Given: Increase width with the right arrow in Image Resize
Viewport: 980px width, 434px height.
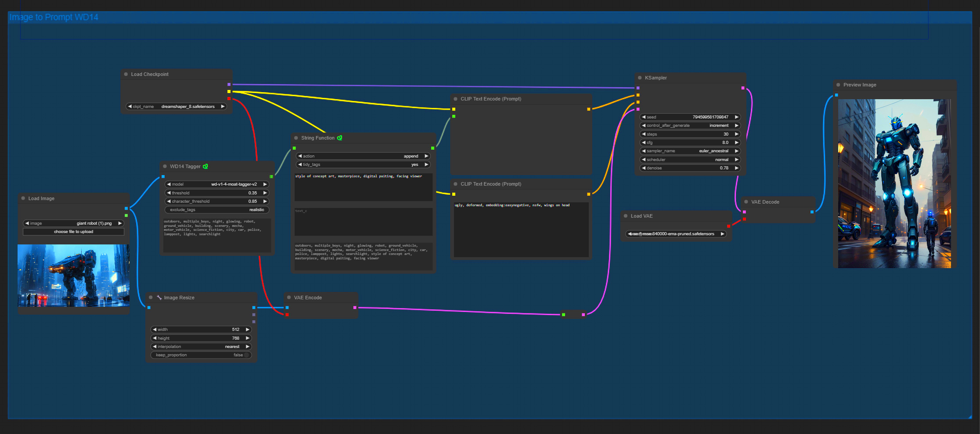Looking at the screenshot, I should coord(248,330).
